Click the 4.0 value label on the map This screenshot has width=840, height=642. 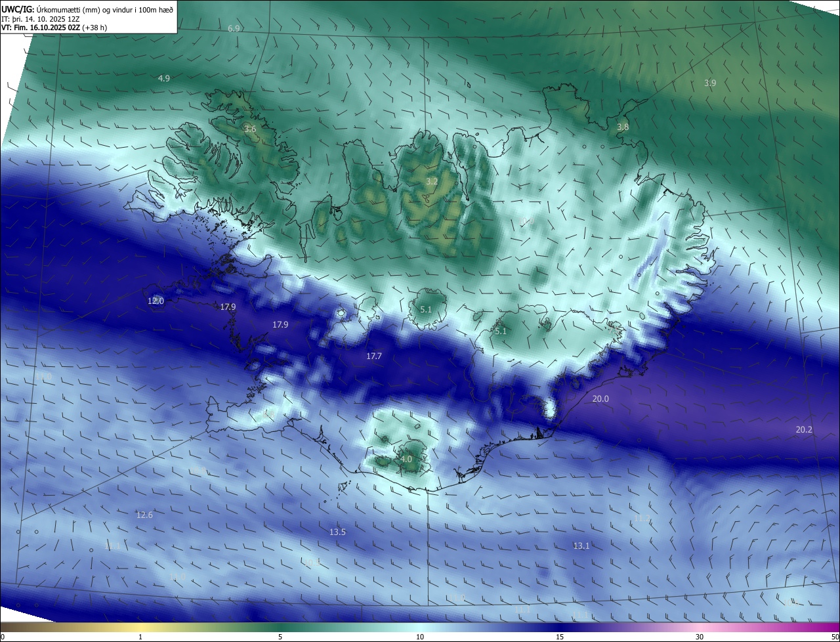[406, 460]
